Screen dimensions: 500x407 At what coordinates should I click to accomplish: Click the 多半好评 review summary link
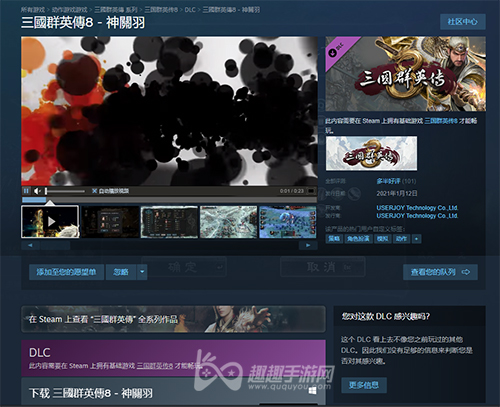(388, 181)
